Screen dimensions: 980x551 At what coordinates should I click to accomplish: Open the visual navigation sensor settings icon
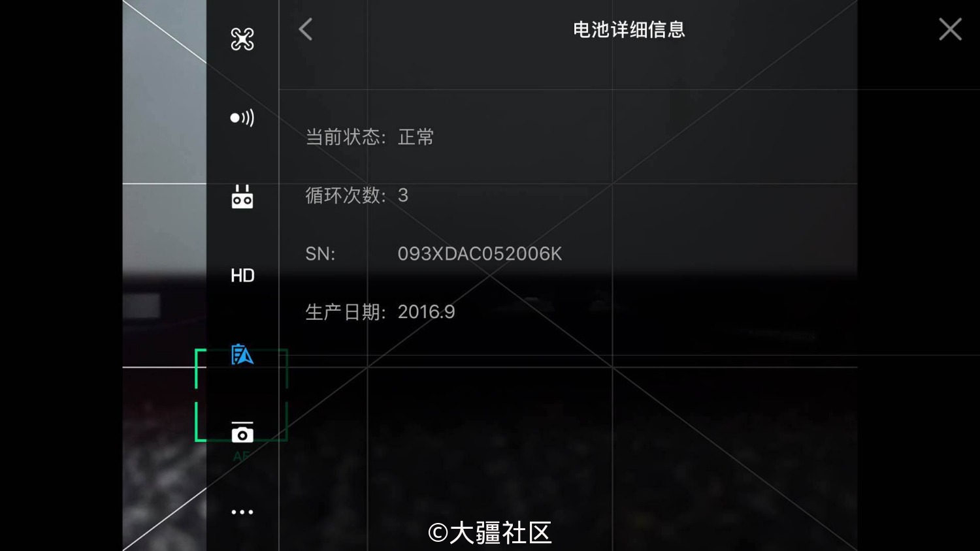pos(242,118)
